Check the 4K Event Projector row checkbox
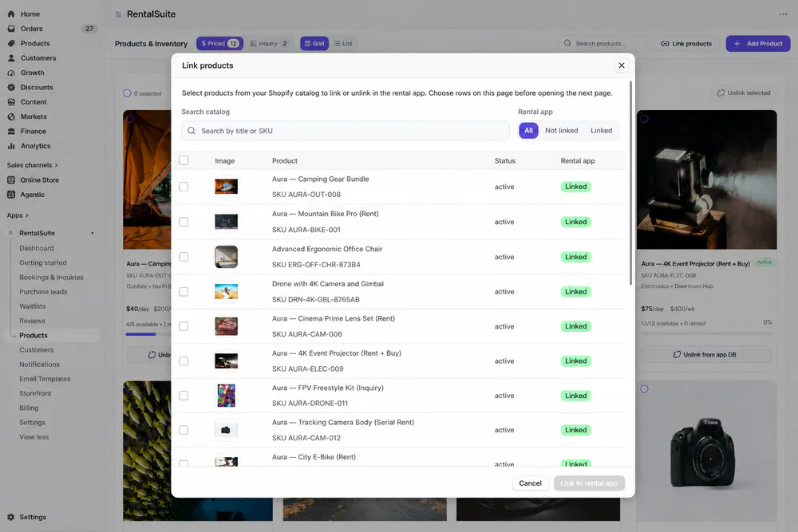The width and height of the screenshot is (798, 532). click(x=184, y=361)
